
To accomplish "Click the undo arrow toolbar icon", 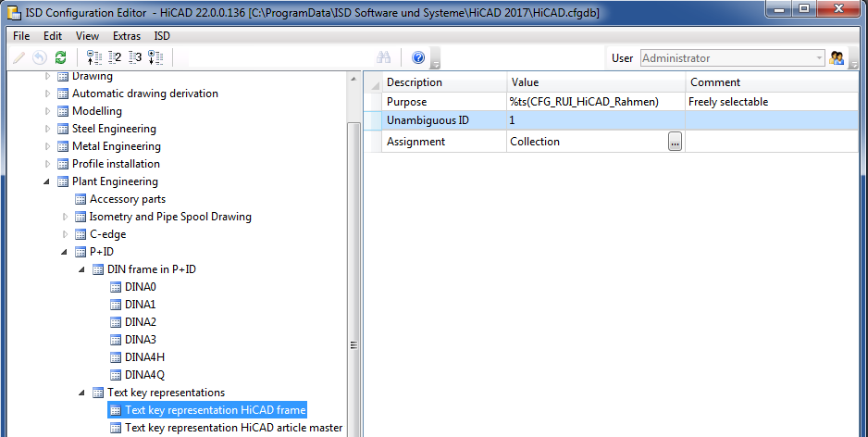I will 39,57.
